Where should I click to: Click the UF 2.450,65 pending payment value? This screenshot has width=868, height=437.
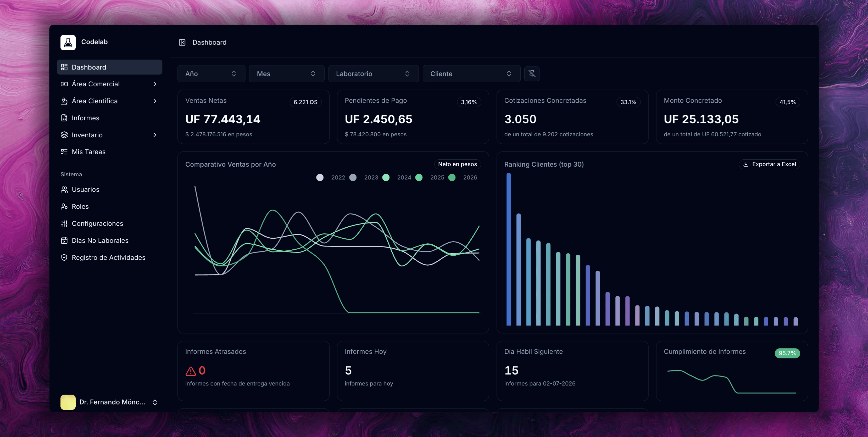coord(379,119)
